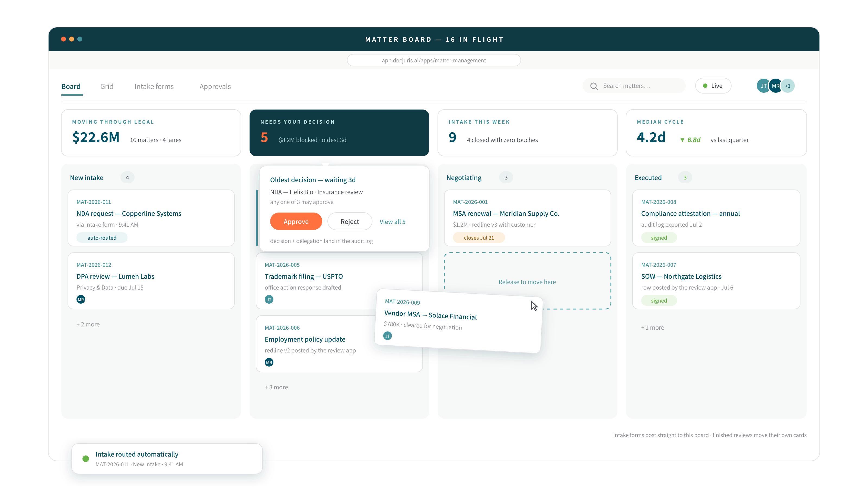Click Negotiating lane count badge 3
Screen dimensions: 868x488
[x=506, y=178]
